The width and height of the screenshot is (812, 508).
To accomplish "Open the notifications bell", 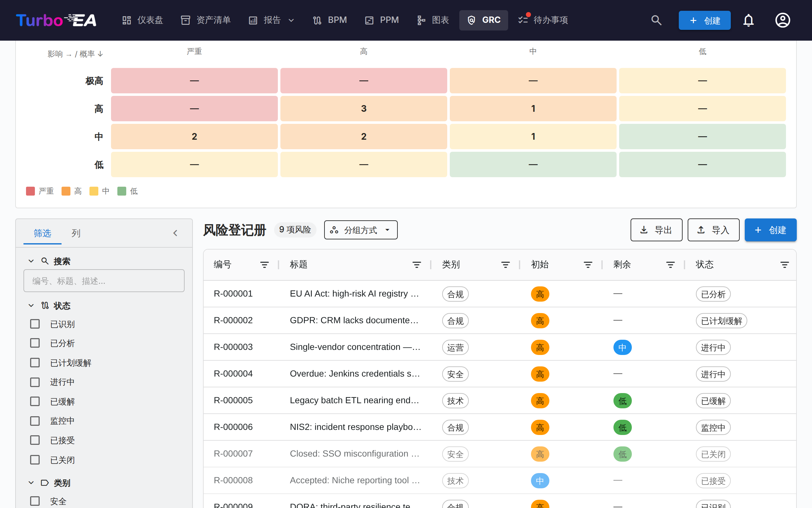I will [x=748, y=20].
